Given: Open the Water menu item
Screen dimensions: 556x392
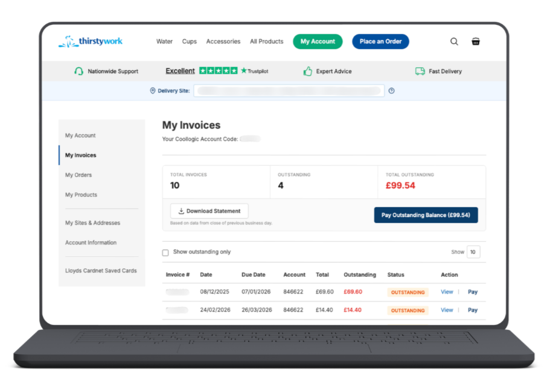Looking at the screenshot, I should point(164,41).
